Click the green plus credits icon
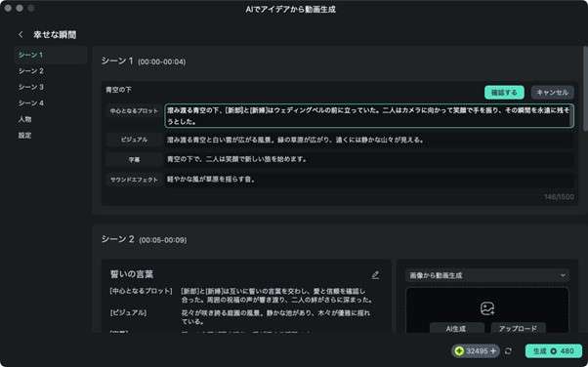The width and height of the screenshot is (588, 367). tap(459, 351)
